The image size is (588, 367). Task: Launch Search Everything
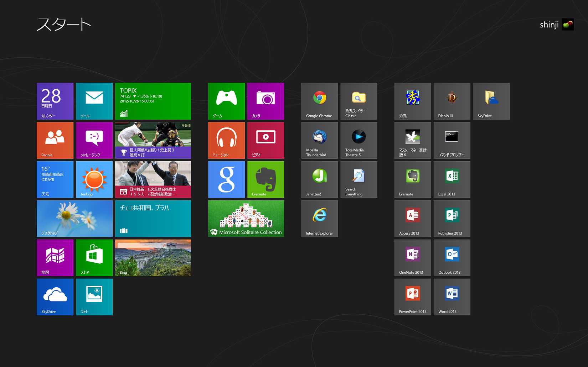pyautogui.click(x=359, y=179)
